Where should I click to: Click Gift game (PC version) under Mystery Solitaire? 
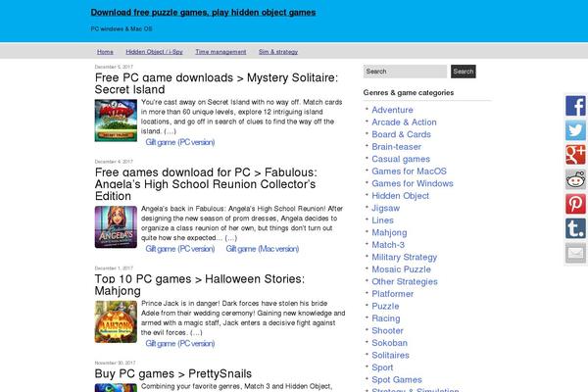(x=180, y=142)
